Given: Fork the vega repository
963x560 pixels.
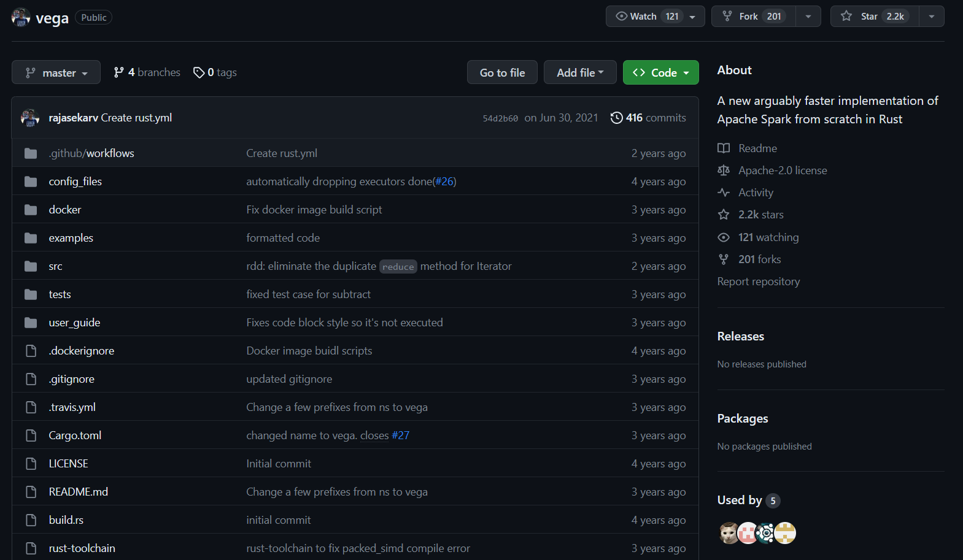Looking at the screenshot, I should (x=754, y=17).
